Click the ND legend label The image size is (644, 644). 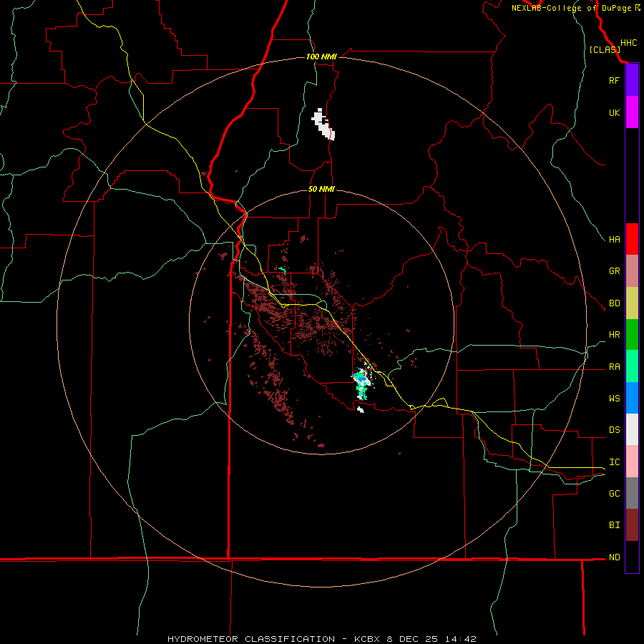tap(614, 557)
